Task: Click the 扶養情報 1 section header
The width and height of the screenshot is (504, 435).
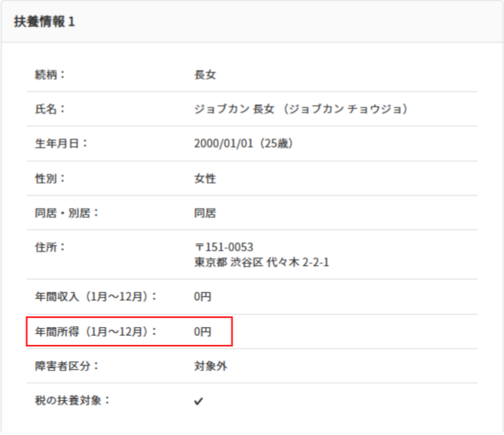Action: tap(45, 22)
